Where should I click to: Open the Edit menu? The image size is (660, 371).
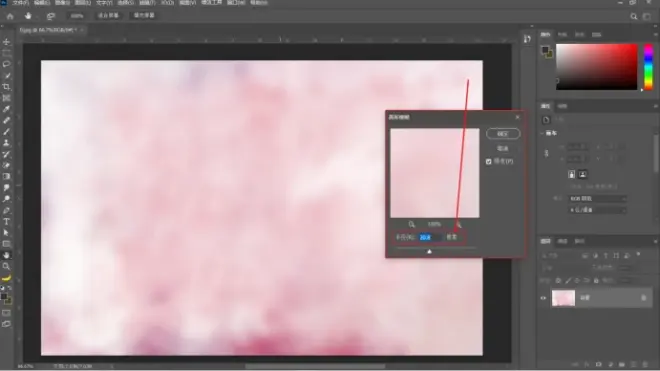[41, 3]
